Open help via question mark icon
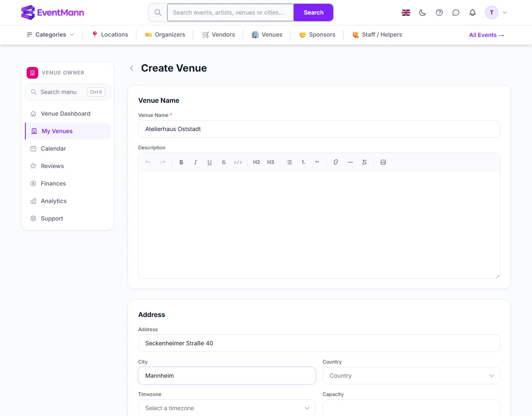The height and width of the screenshot is (416, 532). (x=439, y=12)
